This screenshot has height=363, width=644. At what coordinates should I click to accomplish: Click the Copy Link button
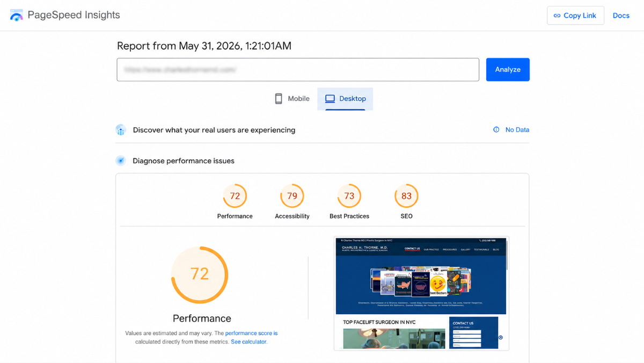[x=575, y=16]
